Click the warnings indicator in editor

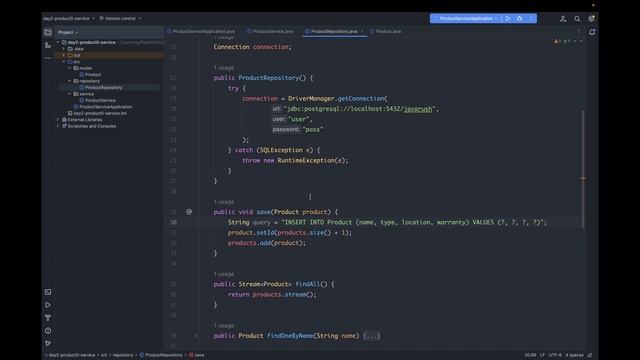tap(562, 41)
